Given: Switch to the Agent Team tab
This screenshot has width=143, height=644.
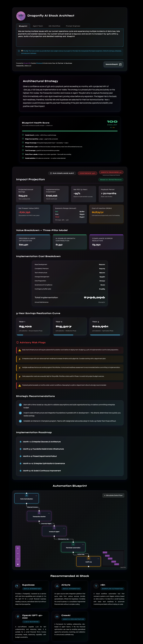Looking at the screenshot, I should pos(38,26).
